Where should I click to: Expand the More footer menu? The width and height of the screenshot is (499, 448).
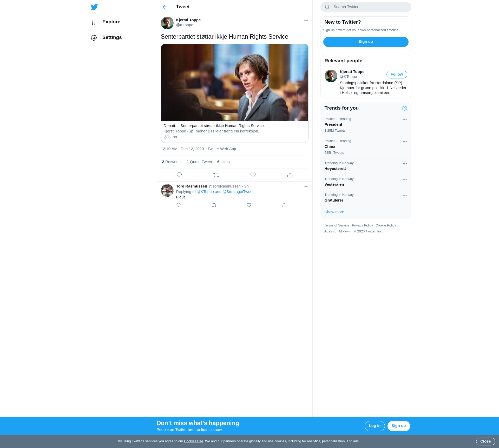345,231
